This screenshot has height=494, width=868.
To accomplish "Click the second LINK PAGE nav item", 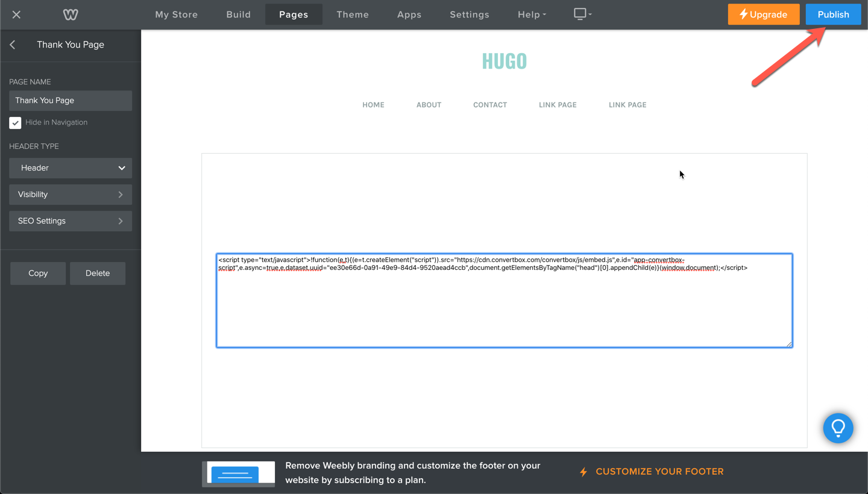I will [627, 105].
